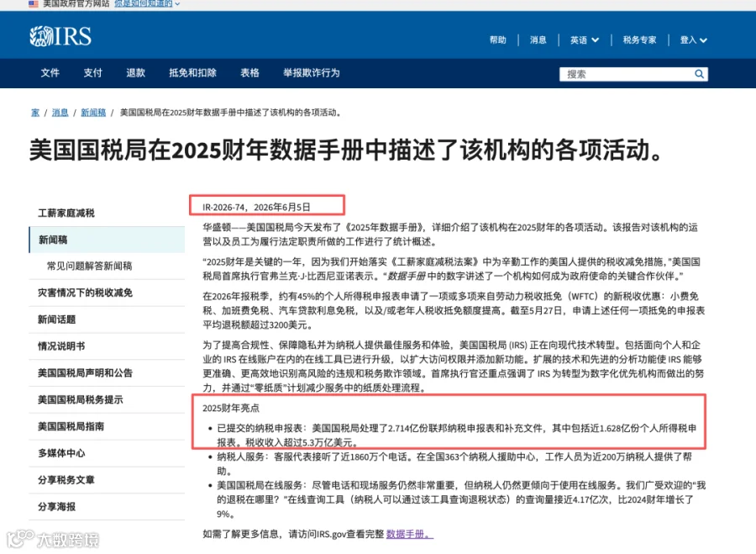Click the 消息 header link
This screenshot has height=554, width=756.
(538, 40)
